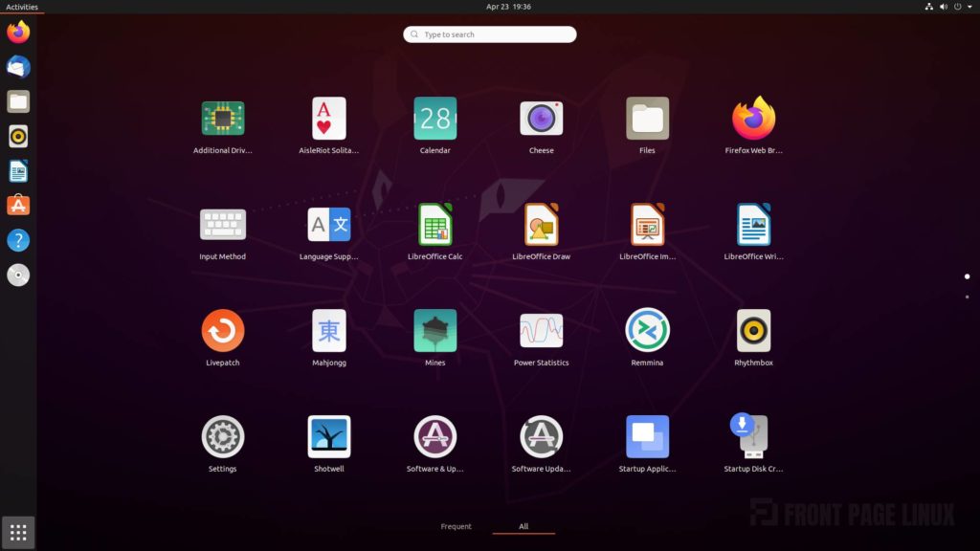Select first app page indicator dot

[x=967, y=276]
